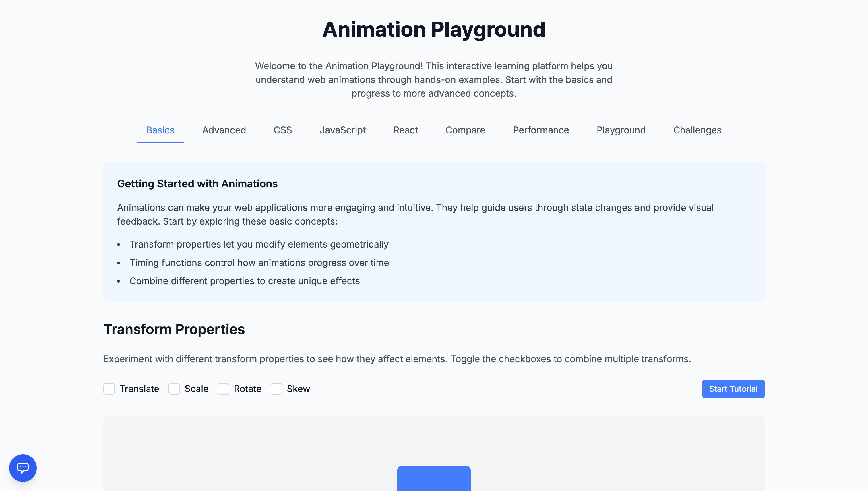Click the 'Transform properties let you modify' bullet
This screenshot has height=491, width=868.
click(x=259, y=244)
